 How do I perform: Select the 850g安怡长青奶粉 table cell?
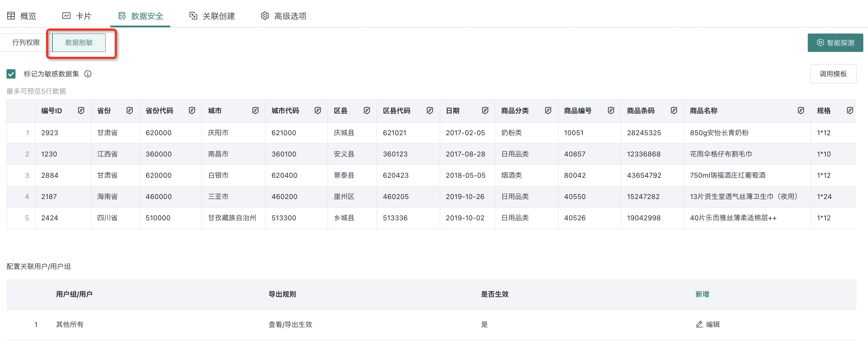[719, 133]
